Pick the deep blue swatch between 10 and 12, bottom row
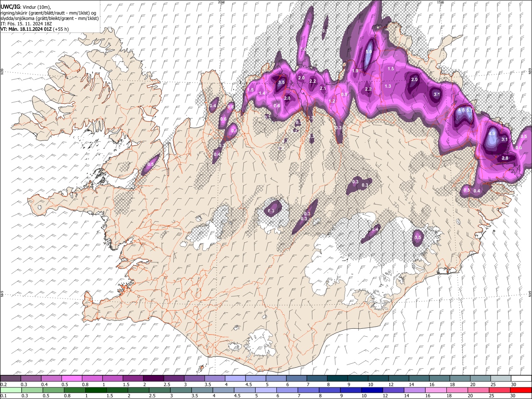Image resolution: width=532 pixels, height=399 pixels. pos(372,390)
